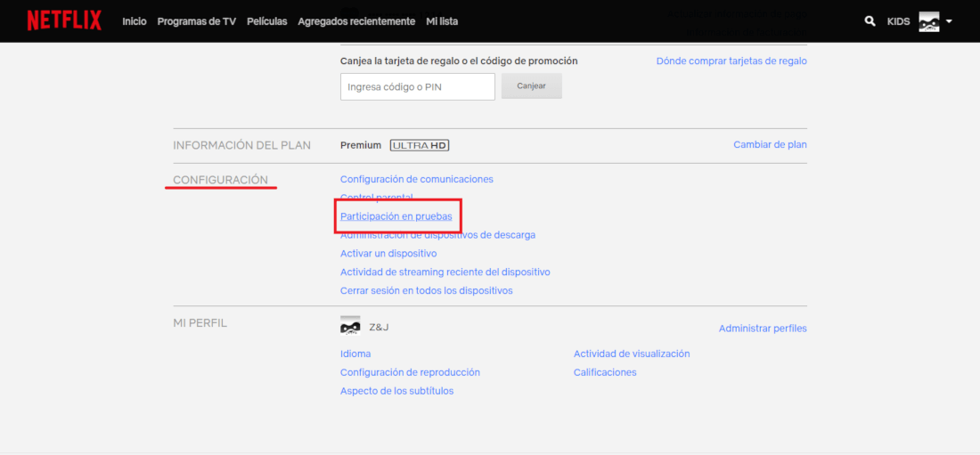
Task: Open Aspecto de los subtítulos
Action: [x=396, y=391]
